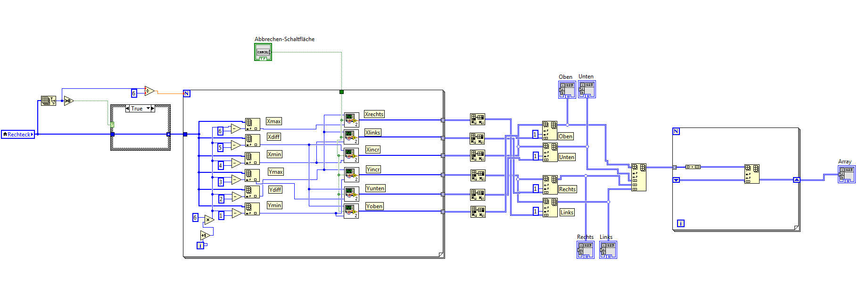Image resolution: width=868 pixels, height=306 pixels.
Task: Select the Xdiff label
Action: pyautogui.click(x=274, y=137)
